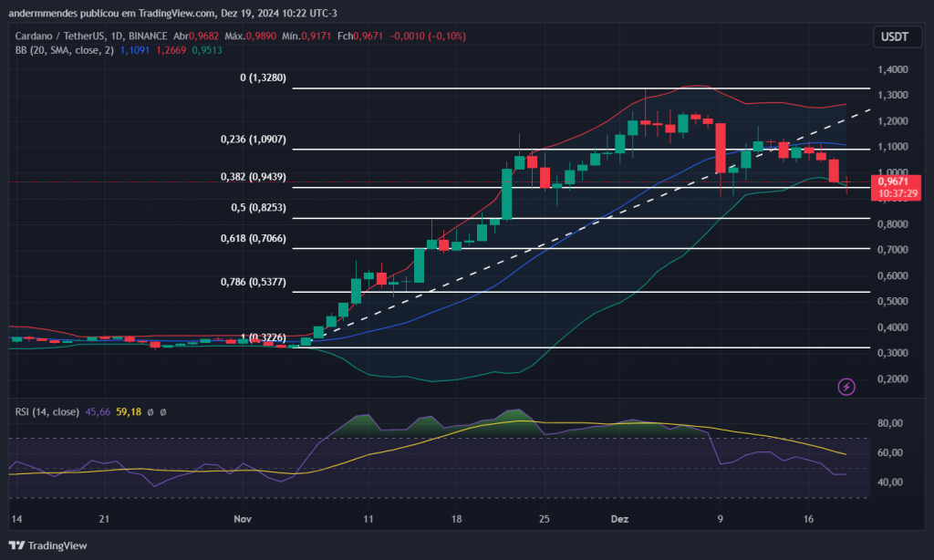This screenshot has height=560, width=934.
Task: Click the price scale value 0,2000
Action: coord(893,379)
